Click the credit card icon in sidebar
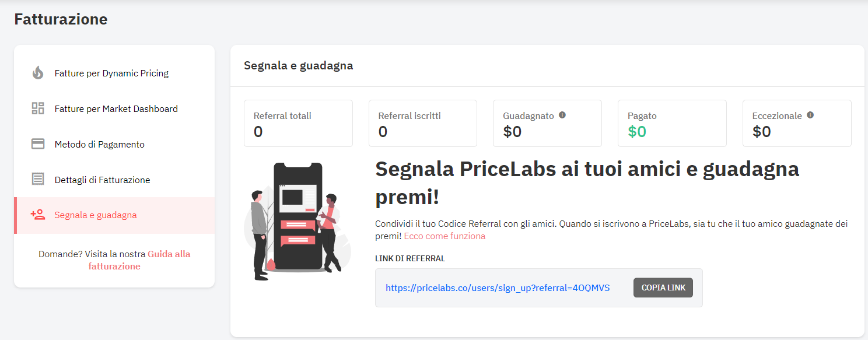 [x=38, y=144]
